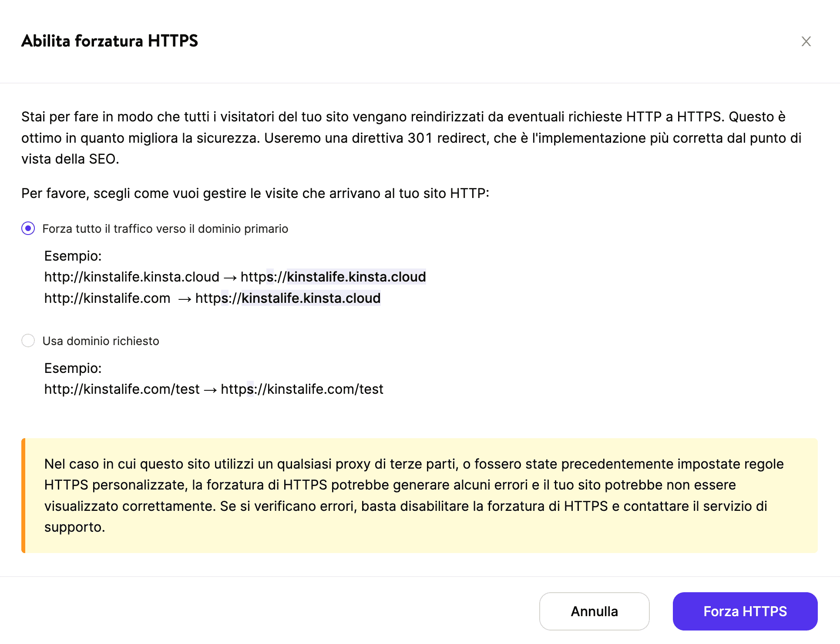Open the http://kinstalife.com example link

[107, 298]
